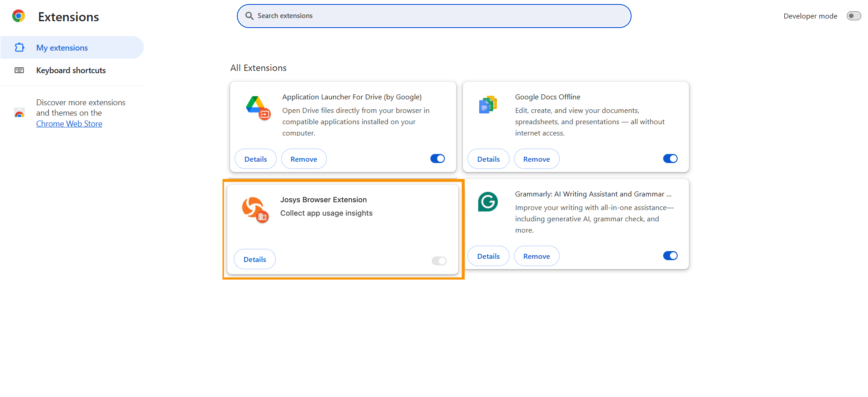Click the Extensions page title
The height and width of the screenshot is (397, 868).
pyautogui.click(x=68, y=17)
